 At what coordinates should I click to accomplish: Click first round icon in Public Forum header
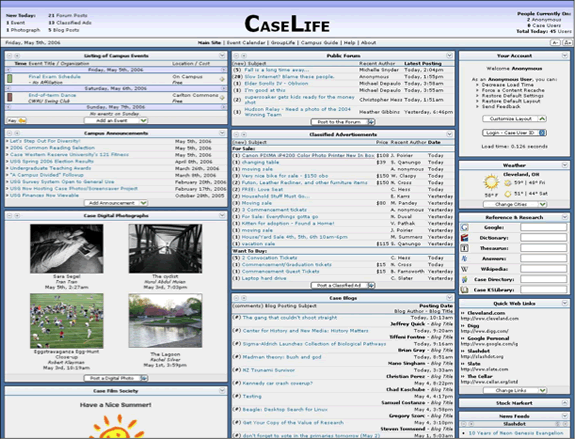click(237, 56)
